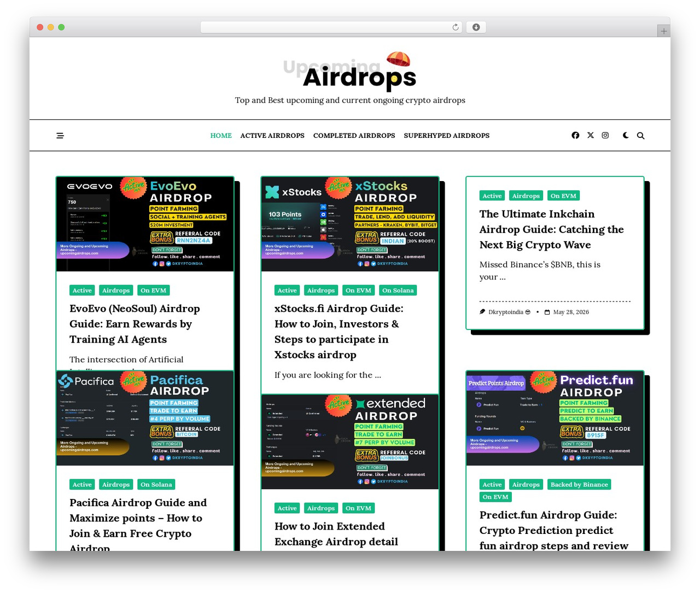700x593 pixels.
Task: Open the Pacifica Airdrop thumbnail image
Action: (145, 418)
